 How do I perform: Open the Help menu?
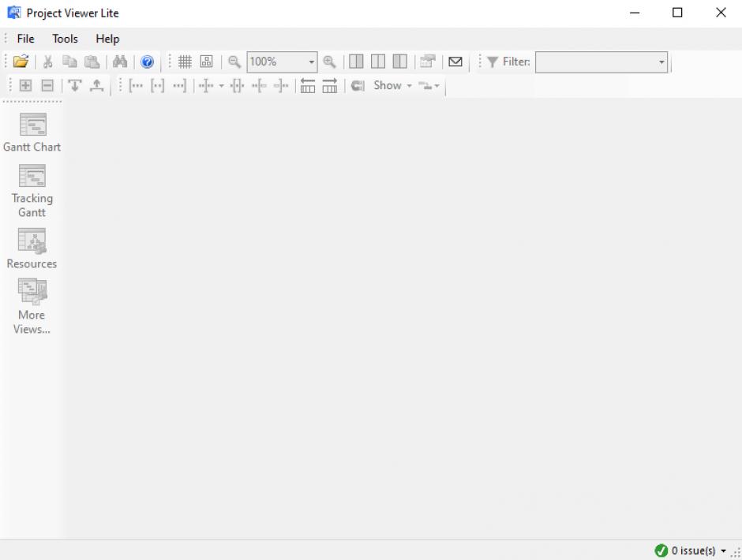(x=107, y=39)
